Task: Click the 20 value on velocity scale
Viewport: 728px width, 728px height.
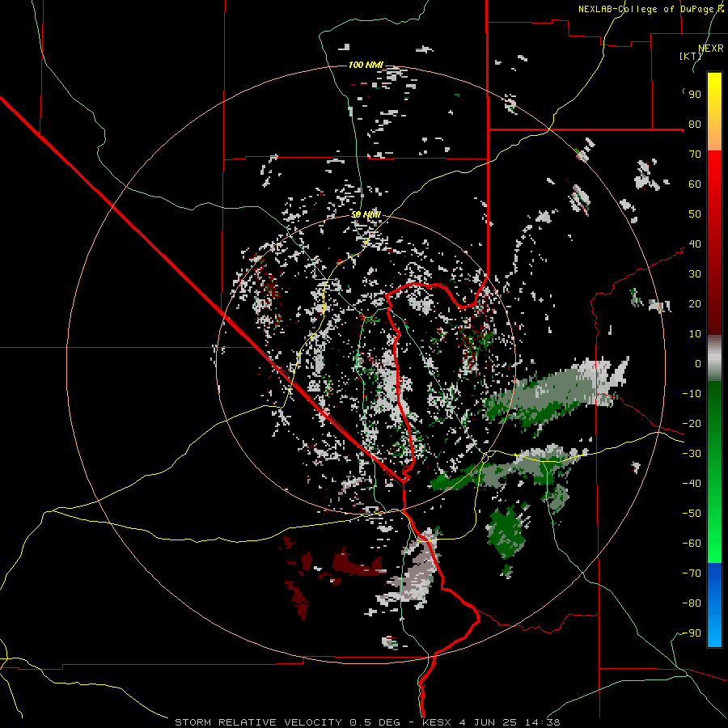Action: pyautogui.click(x=695, y=303)
